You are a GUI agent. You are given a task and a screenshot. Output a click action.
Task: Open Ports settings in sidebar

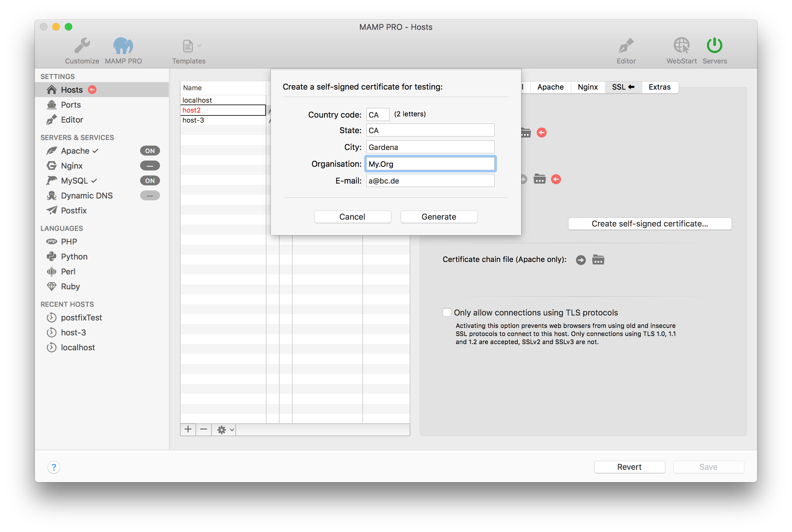coord(102,105)
